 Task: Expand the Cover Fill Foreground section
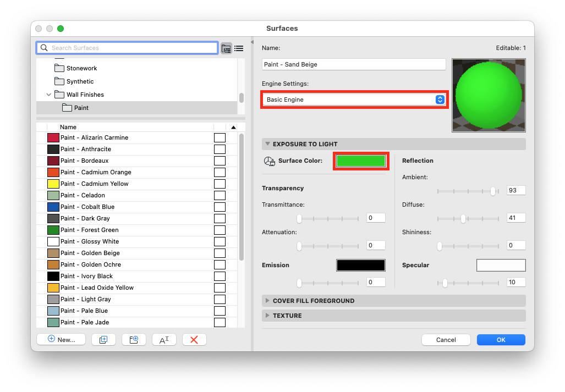tap(267, 301)
